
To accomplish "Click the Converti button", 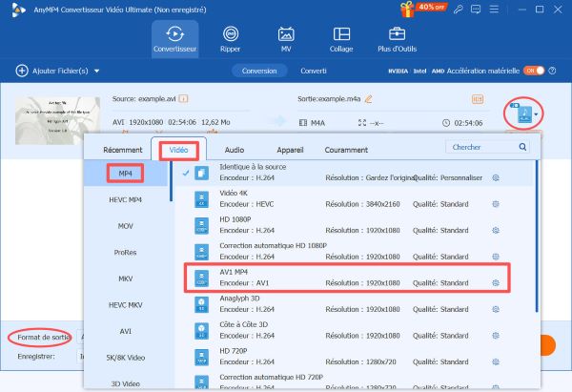I will pyautogui.click(x=313, y=71).
